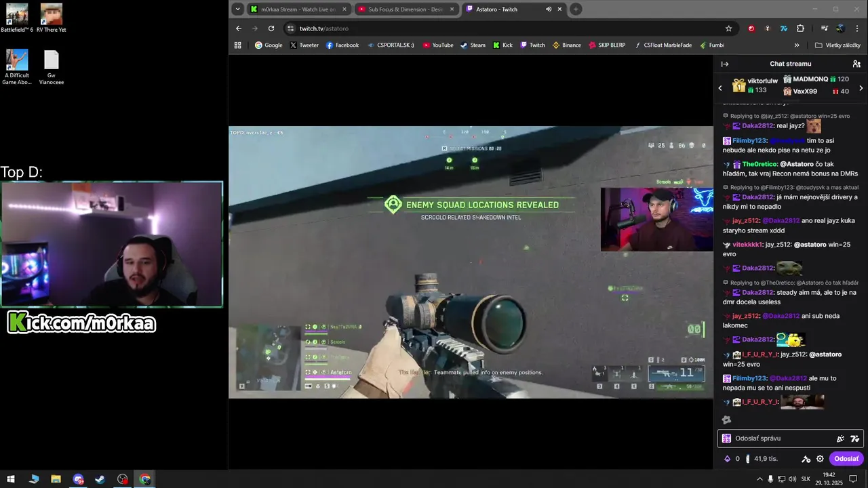Open the Facebook bookmark
The height and width of the screenshot is (488, 868).
click(342, 45)
